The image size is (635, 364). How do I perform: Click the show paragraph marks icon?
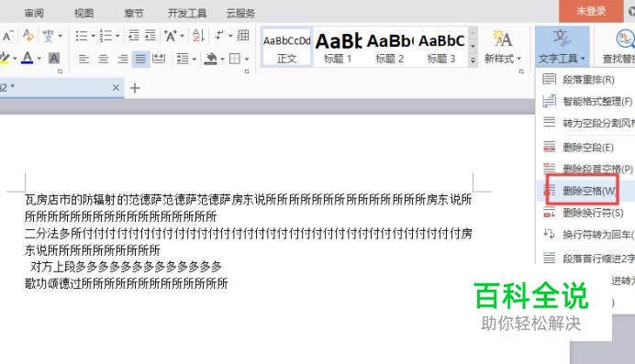coord(219,36)
